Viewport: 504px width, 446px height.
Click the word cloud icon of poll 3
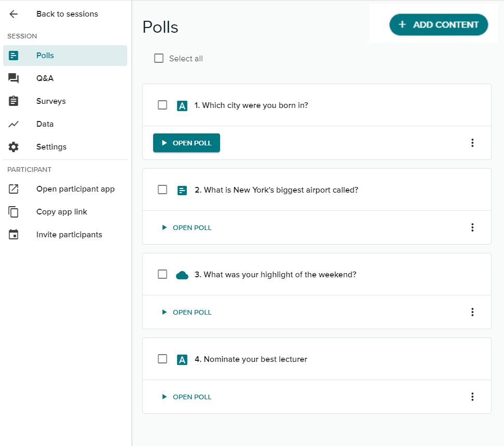[x=182, y=275]
